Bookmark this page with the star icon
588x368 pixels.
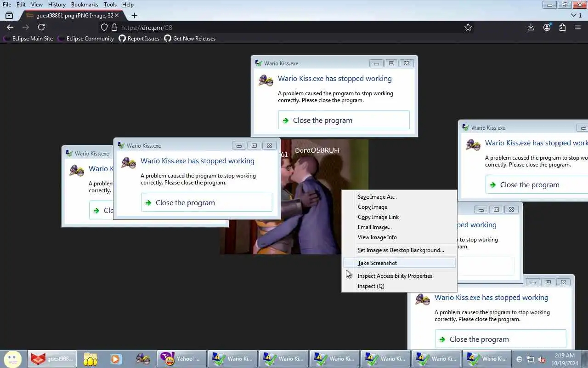(468, 28)
